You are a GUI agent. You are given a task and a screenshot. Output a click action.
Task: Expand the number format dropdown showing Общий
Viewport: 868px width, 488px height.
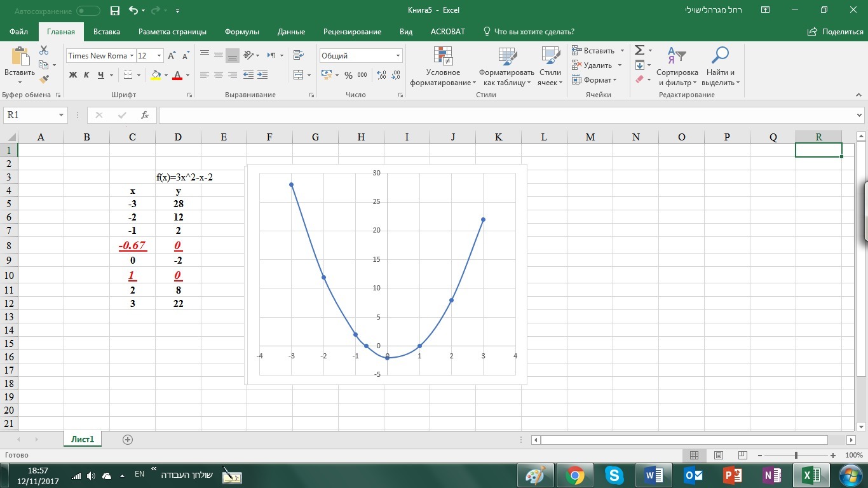(x=398, y=56)
